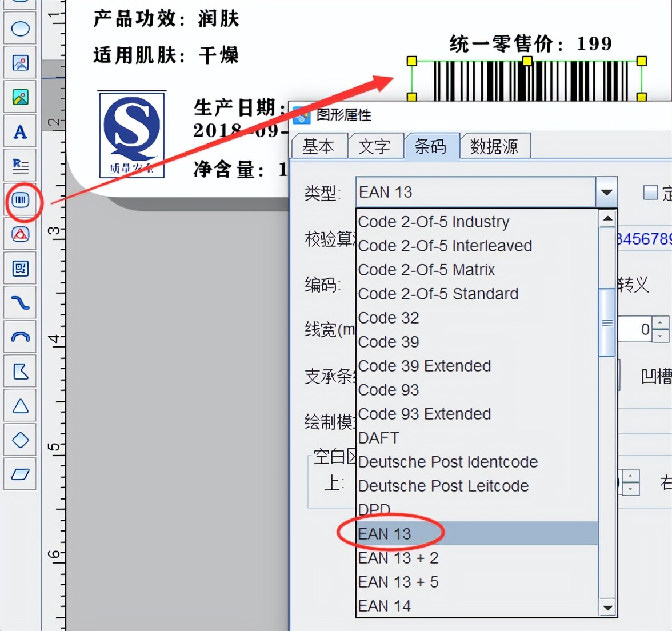Decrease the 线宽 value with down stepper
Screen dimensions: 672x631
660,336
